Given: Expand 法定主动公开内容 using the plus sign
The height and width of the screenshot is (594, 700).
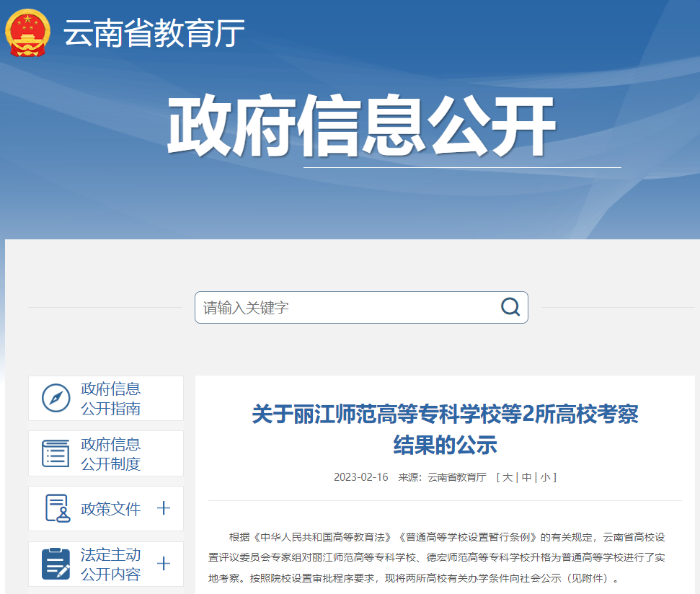Looking at the screenshot, I should click(x=164, y=563).
